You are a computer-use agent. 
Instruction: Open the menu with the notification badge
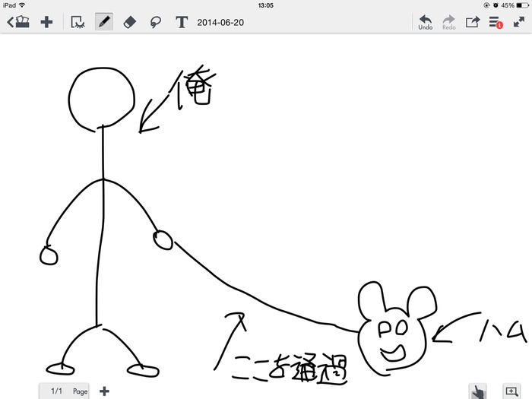496,22
